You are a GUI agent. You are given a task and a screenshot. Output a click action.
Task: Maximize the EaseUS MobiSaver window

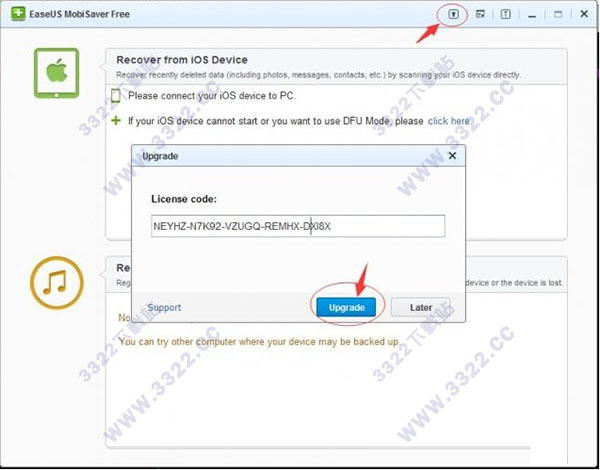pos(558,15)
